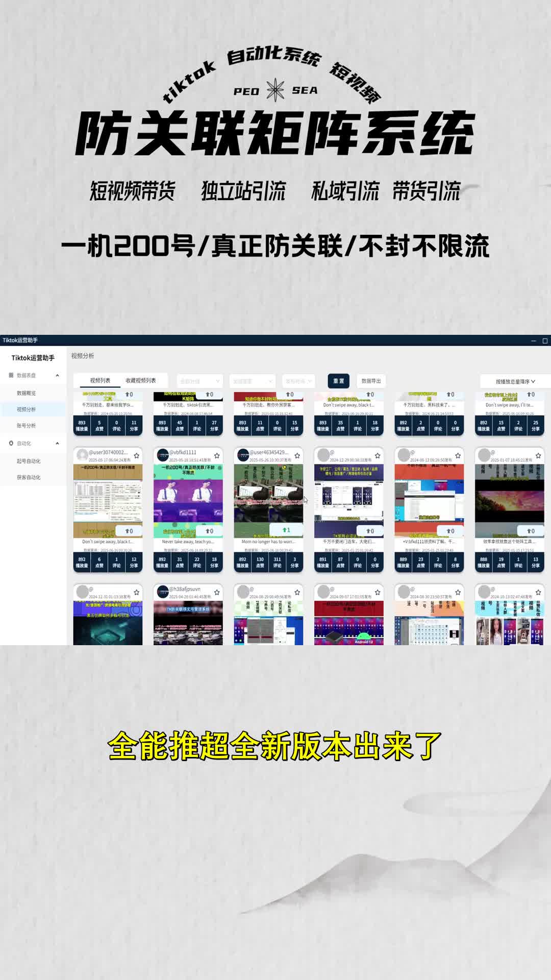Click the 重置 reset button
551x980 pixels.
[x=339, y=381]
